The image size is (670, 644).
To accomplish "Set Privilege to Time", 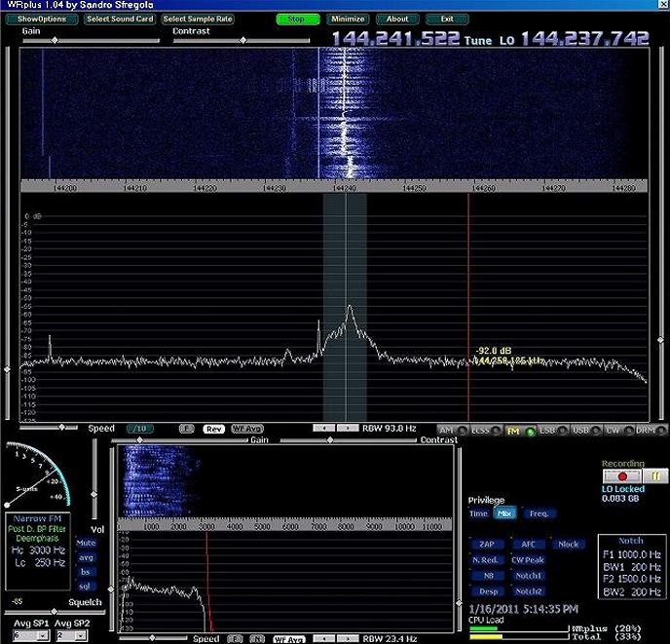I will click(478, 513).
